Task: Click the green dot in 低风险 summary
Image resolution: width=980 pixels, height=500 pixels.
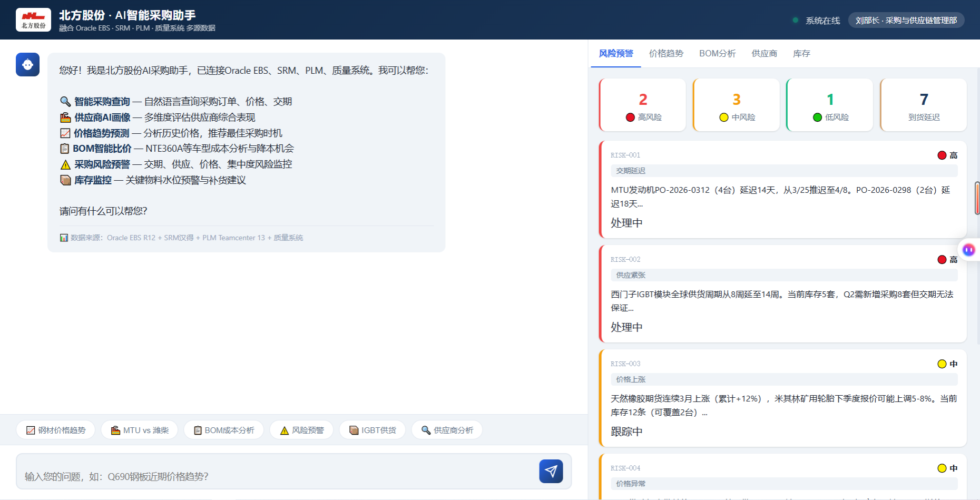Action: pos(817,117)
